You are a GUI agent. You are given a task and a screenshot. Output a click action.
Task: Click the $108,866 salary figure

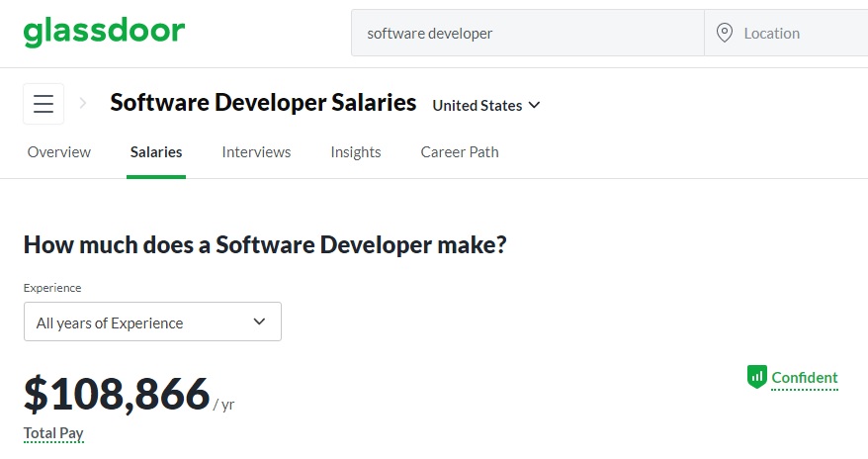[117, 393]
